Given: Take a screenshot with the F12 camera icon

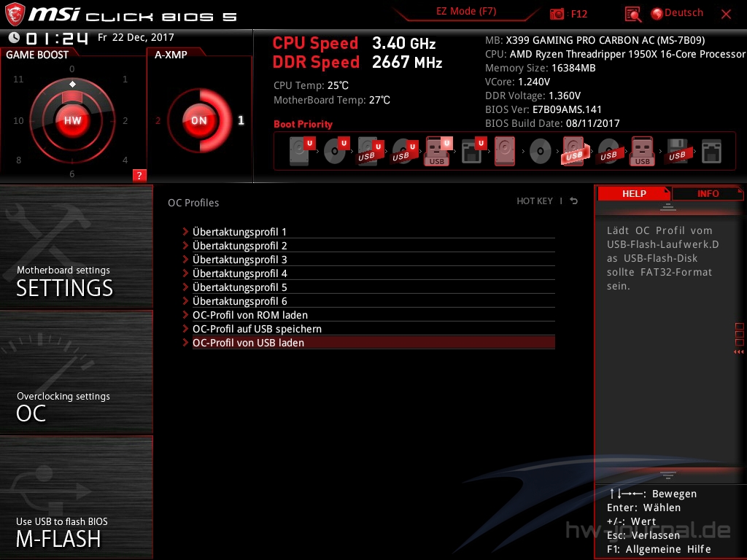Looking at the screenshot, I should click(557, 14).
